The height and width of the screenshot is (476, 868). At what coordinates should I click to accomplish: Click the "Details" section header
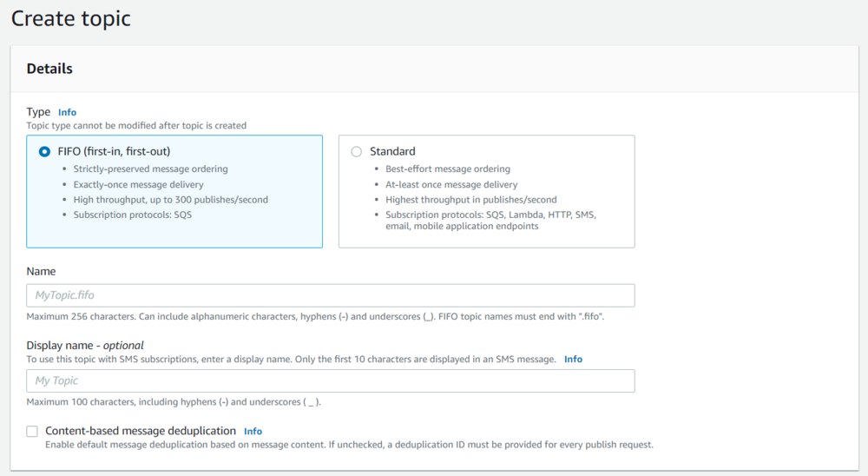coord(49,69)
